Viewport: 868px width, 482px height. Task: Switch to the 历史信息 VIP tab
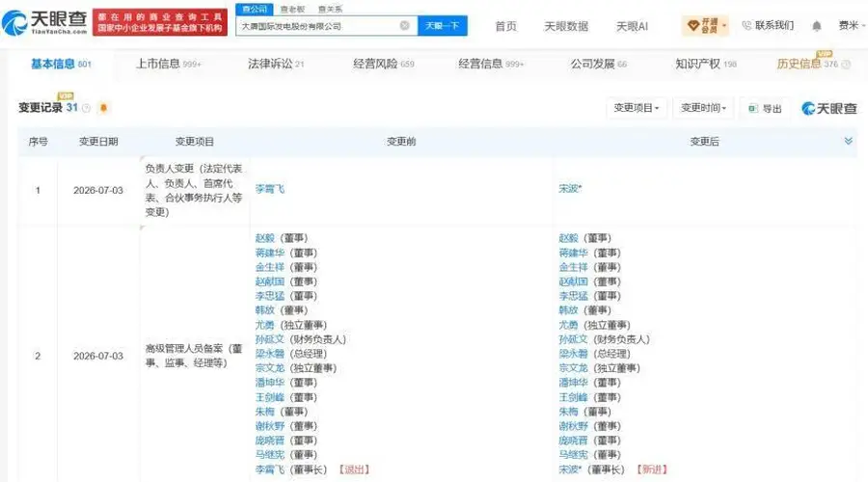807,65
